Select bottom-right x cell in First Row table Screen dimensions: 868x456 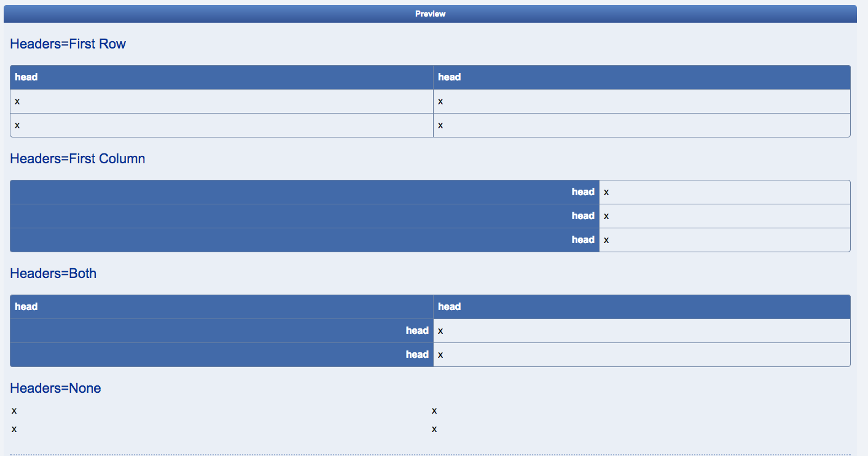tap(641, 125)
